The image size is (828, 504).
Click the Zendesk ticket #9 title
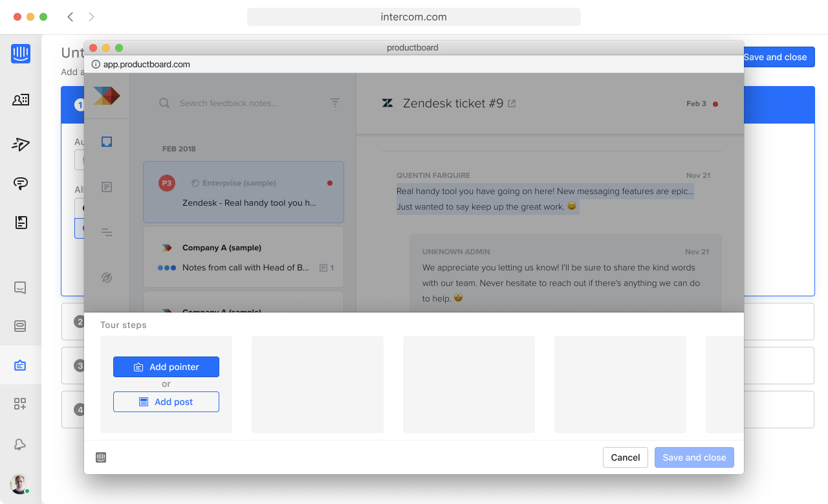click(x=453, y=104)
